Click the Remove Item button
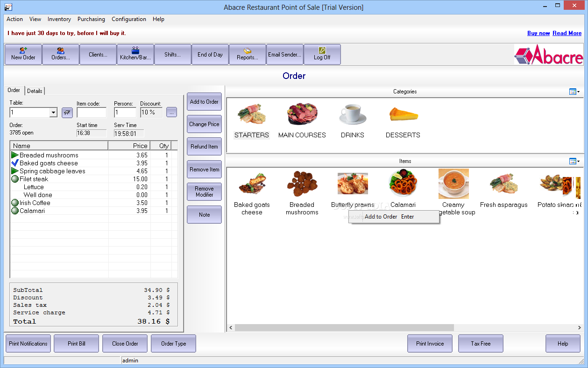 pyautogui.click(x=204, y=170)
